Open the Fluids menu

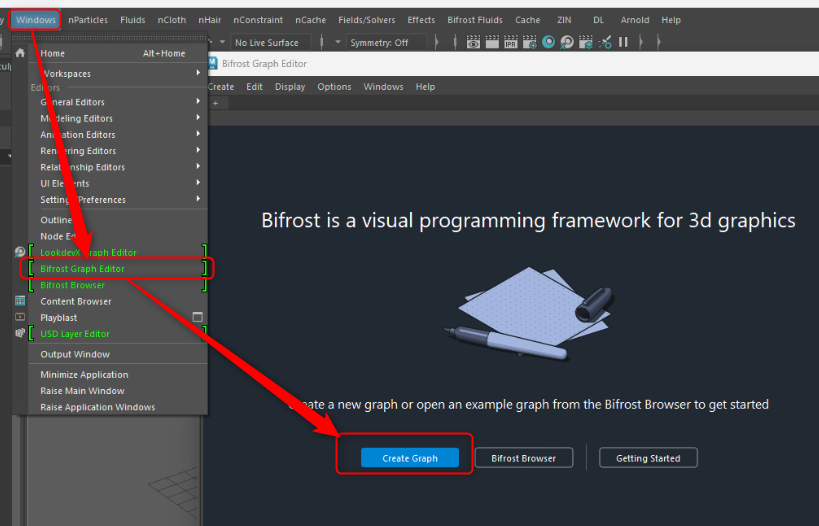tap(133, 20)
